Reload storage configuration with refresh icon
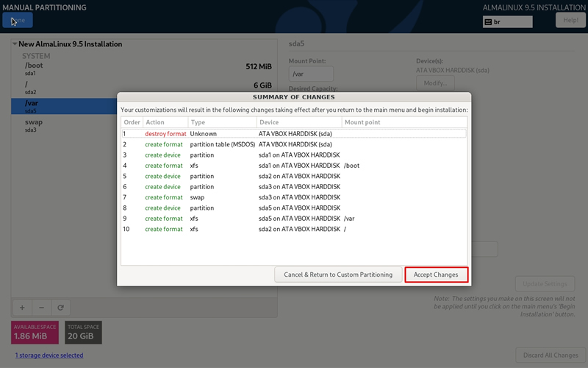Image resolution: width=588 pixels, height=368 pixels. [60, 308]
